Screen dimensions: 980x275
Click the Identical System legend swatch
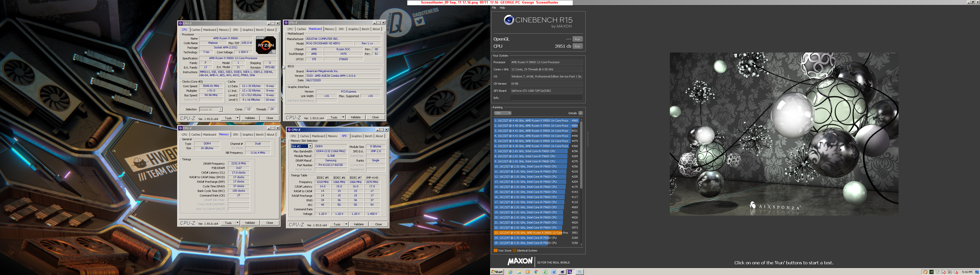click(515, 251)
